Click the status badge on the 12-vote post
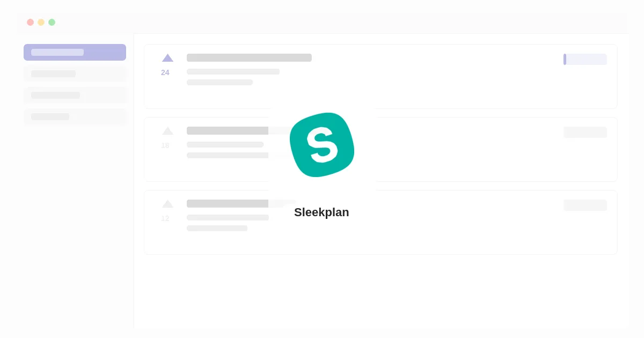This screenshot has height=338, width=644. click(585, 205)
